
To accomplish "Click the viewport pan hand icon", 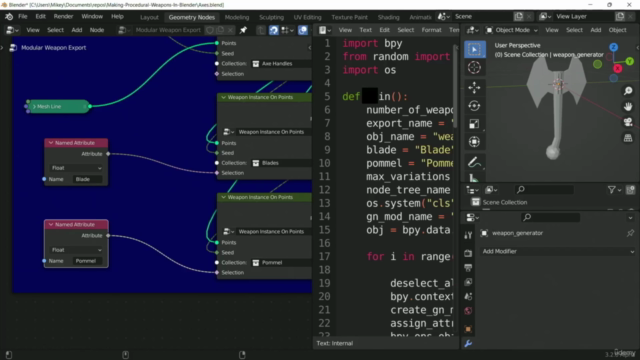I will [x=628, y=107].
